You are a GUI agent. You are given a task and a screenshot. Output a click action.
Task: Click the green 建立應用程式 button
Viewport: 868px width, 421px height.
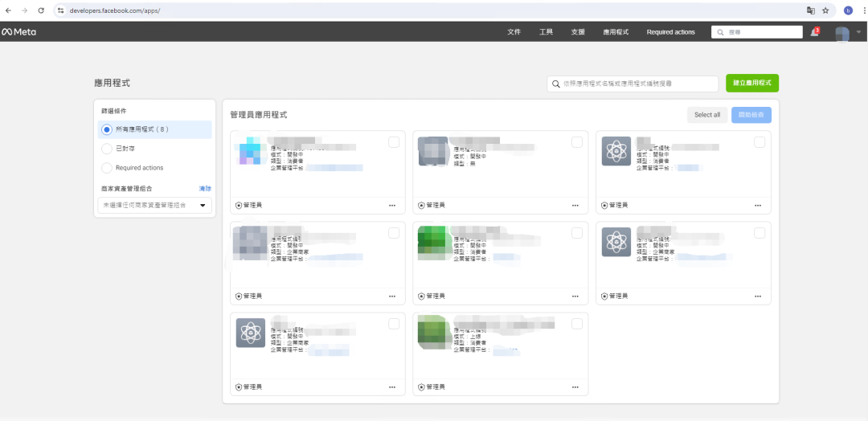pos(751,83)
